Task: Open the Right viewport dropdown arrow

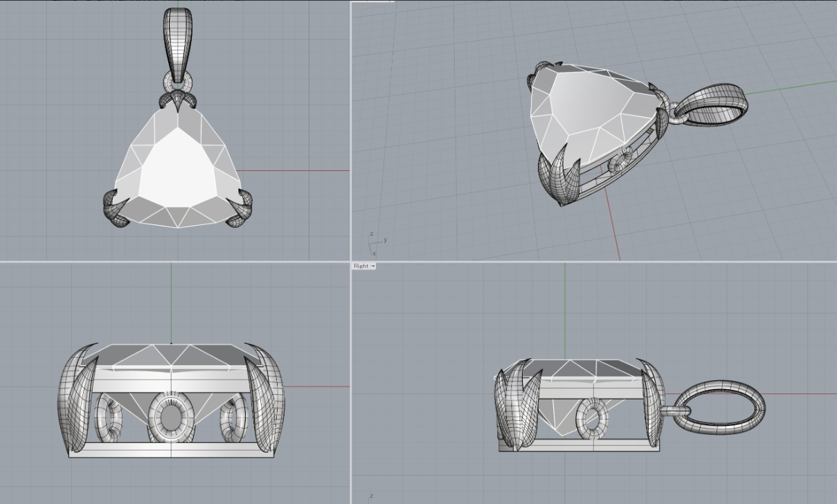Action: (x=373, y=266)
